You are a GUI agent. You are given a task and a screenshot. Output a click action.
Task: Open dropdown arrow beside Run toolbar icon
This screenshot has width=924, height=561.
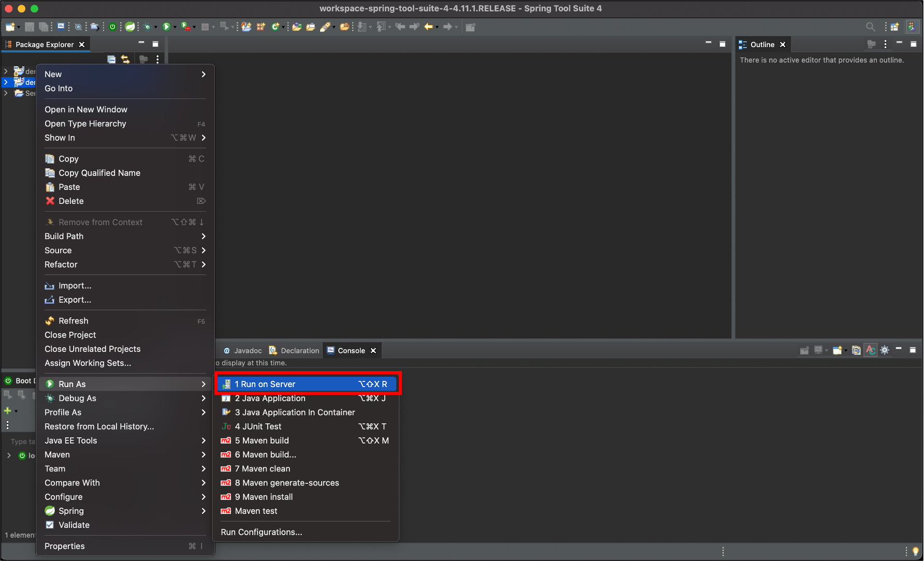pyautogui.click(x=175, y=27)
